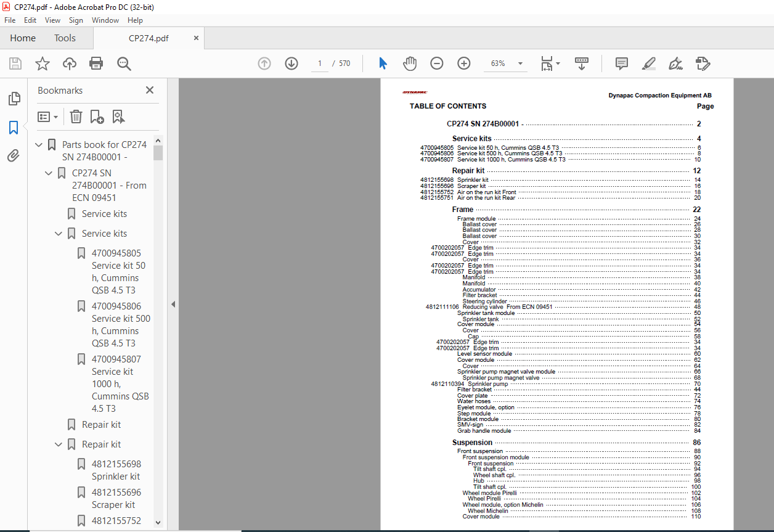Viewport: 774px width, 532px height.
Task: Click 'Sprinkler tank module' contents entry
Action: pyautogui.click(x=486, y=313)
